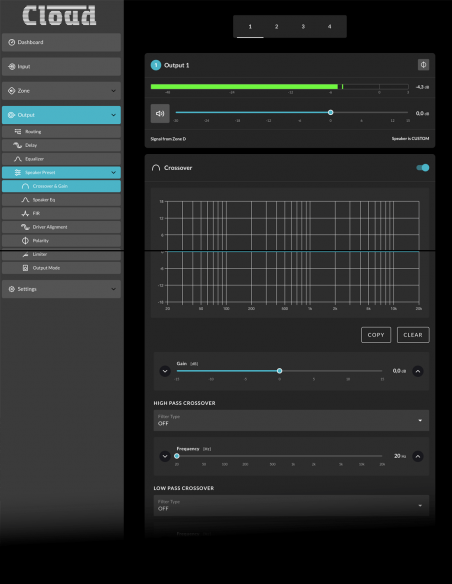Click the Signal from Zone D text

(168, 139)
